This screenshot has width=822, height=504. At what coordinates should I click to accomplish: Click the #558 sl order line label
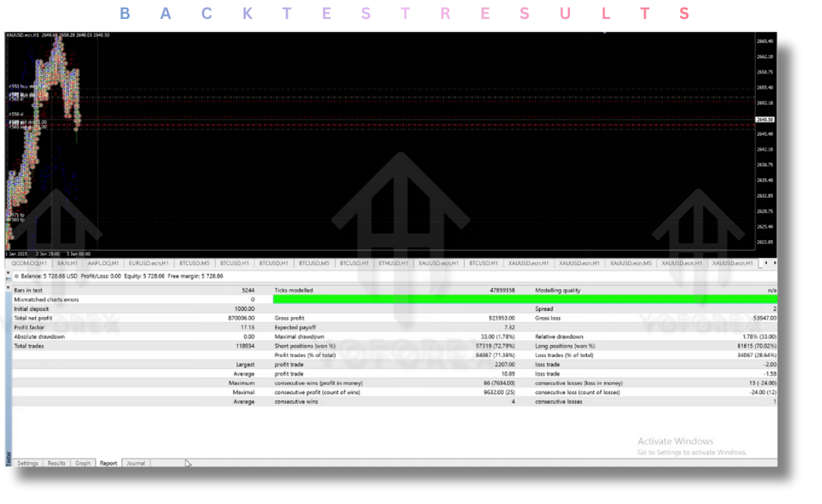coord(15,114)
